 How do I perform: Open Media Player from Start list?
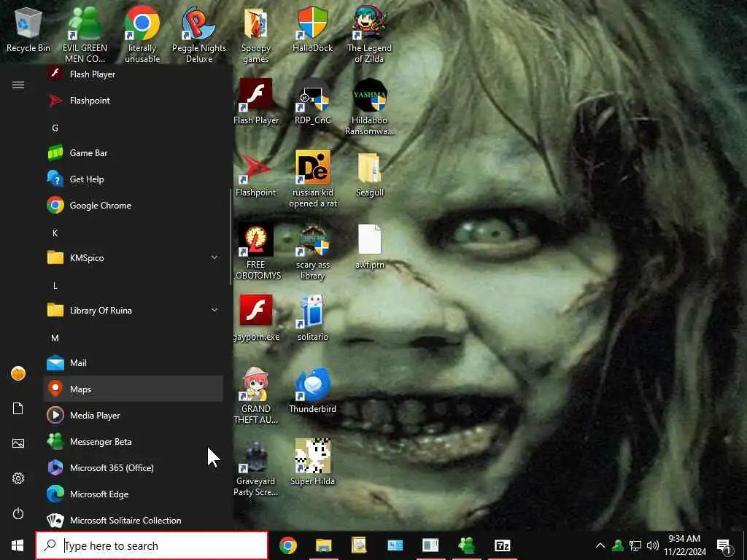(x=133, y=415)
